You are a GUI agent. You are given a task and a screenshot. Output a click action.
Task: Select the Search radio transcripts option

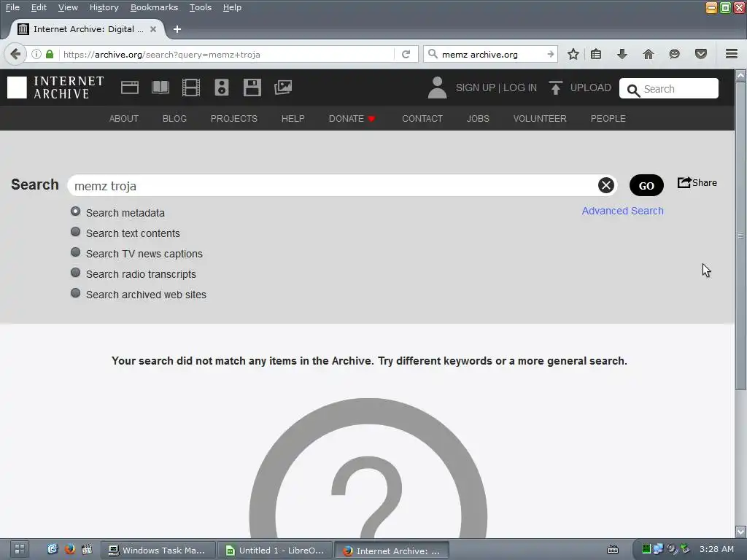[x=75, y=273]
